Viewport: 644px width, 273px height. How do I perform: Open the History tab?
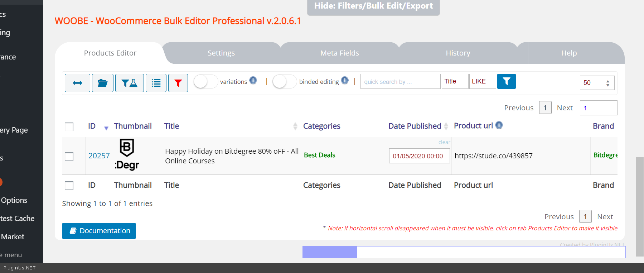(x=458, y=53)
